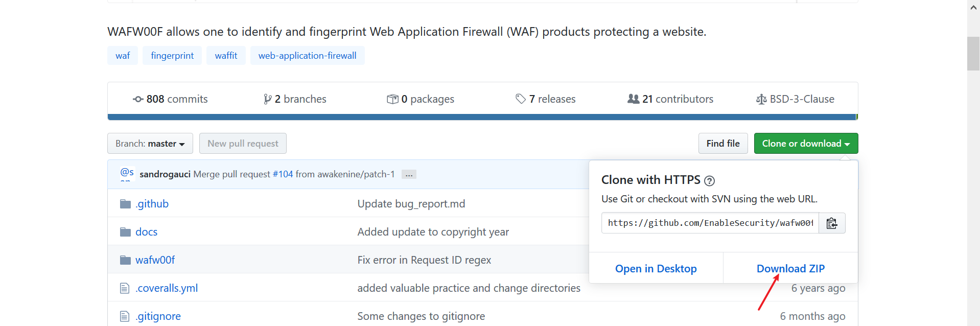The width and height of the screenshot is (980, 326).
Task: Select the HTTPS clone URL field
Action: tap(710, 223)
